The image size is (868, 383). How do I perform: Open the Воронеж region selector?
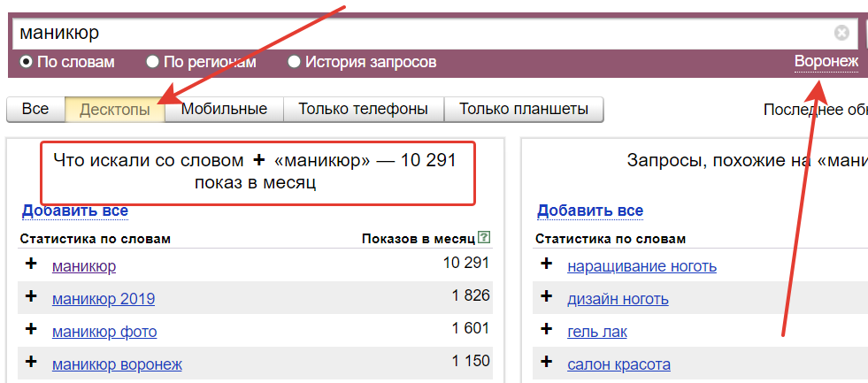pyautogui.click(x=826, y=61)
